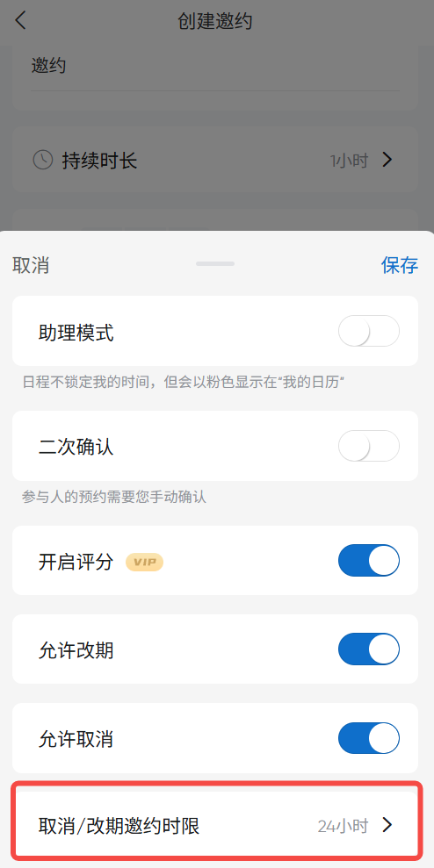Screen dimensions: 434x868
Task: Click the VIP badge next to 开启评分
Action: coord(145,562)
